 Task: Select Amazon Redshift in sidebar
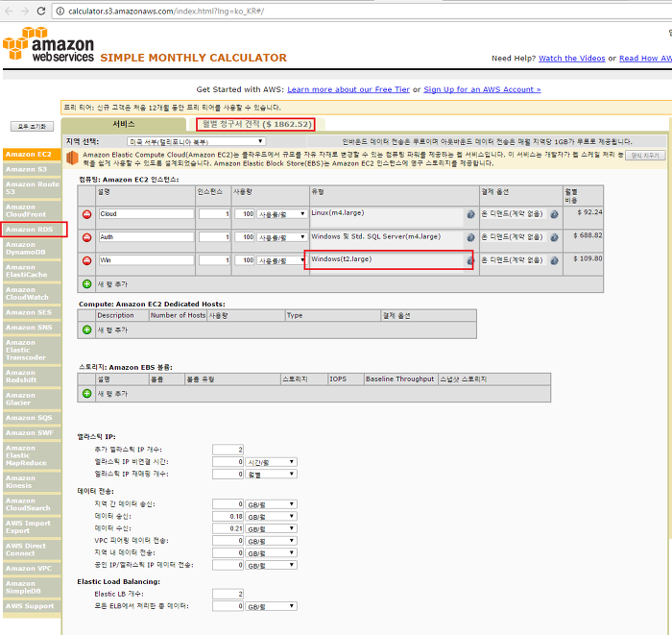[32, 376]
